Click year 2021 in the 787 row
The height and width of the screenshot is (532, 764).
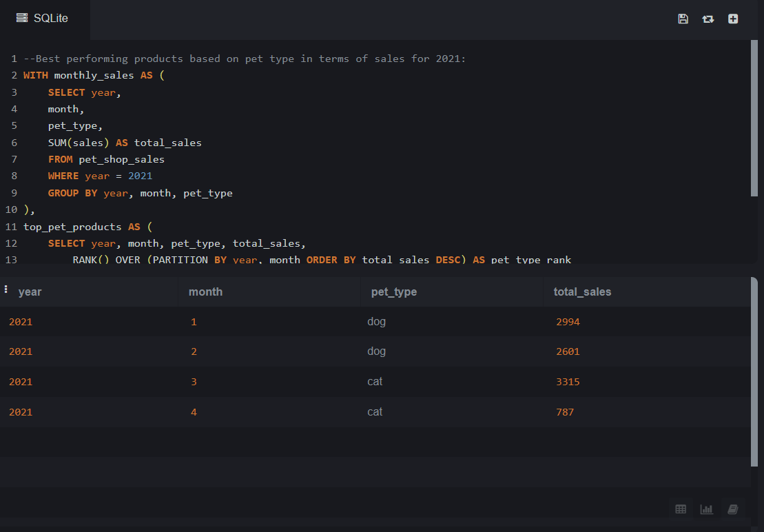[x=21, y=412]
